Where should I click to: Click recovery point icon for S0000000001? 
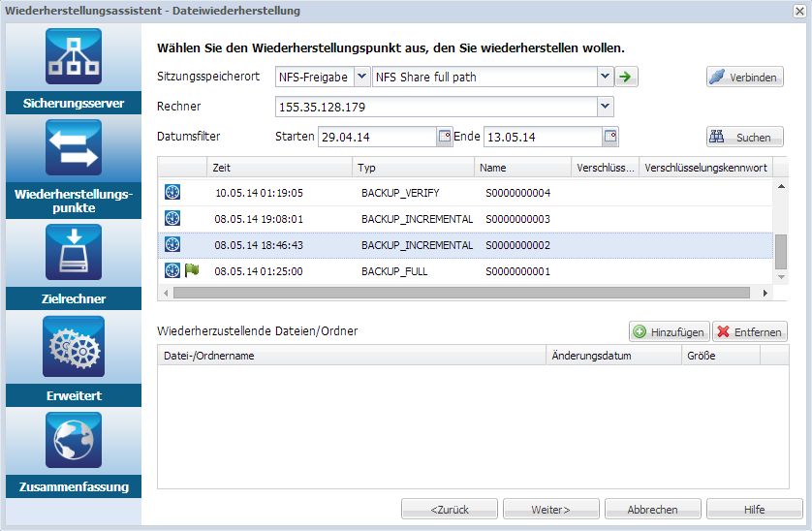[x=172, y=270]
